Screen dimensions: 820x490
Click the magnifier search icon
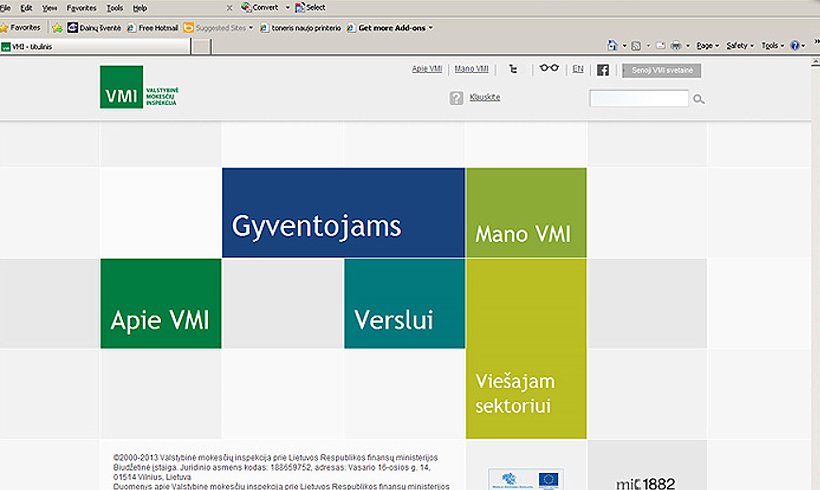pyautogui.click(x=699, y=99)
